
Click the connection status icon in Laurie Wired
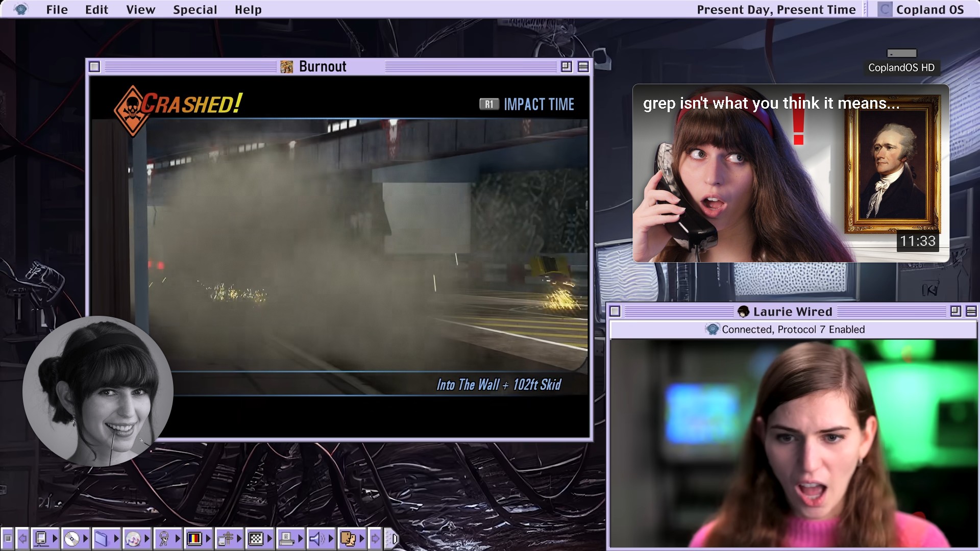(x=713, y=329)
